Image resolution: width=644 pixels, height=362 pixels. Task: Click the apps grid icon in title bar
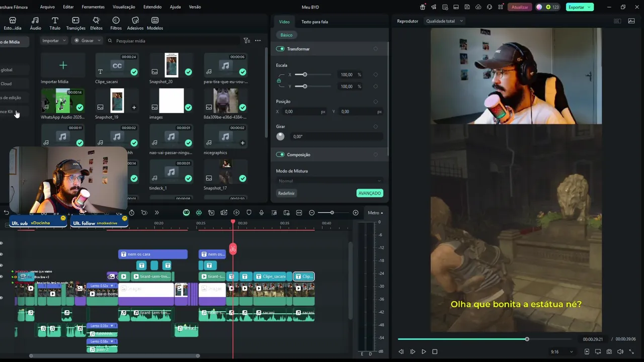click(x=500, y=7)
